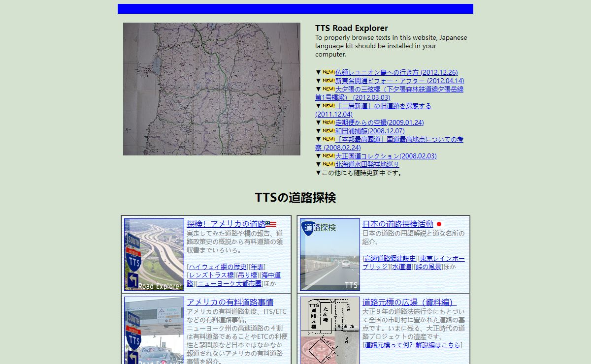Click the NEW! badge next to 和田浦捕鯨

click(328, 131)
